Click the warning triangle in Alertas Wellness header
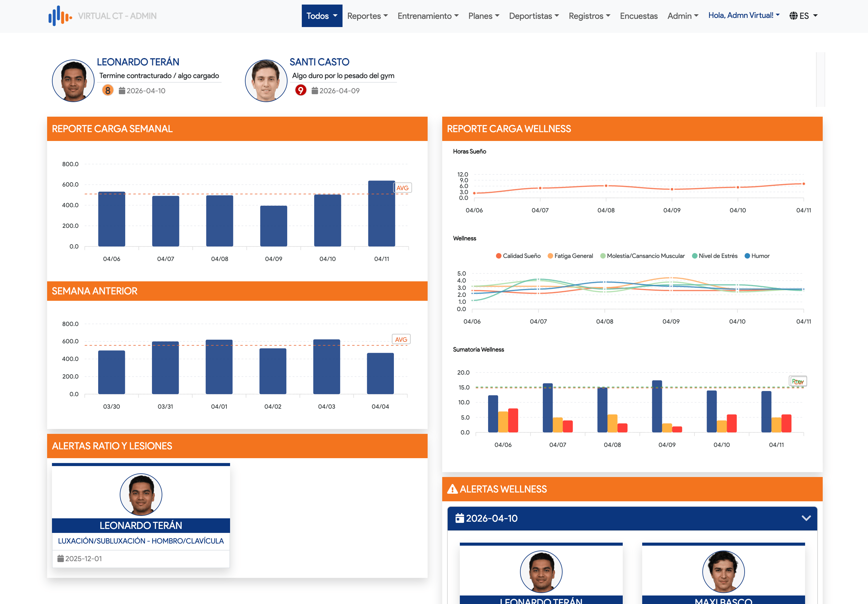This screenshot has height=604, width=868. click(452, 489)
